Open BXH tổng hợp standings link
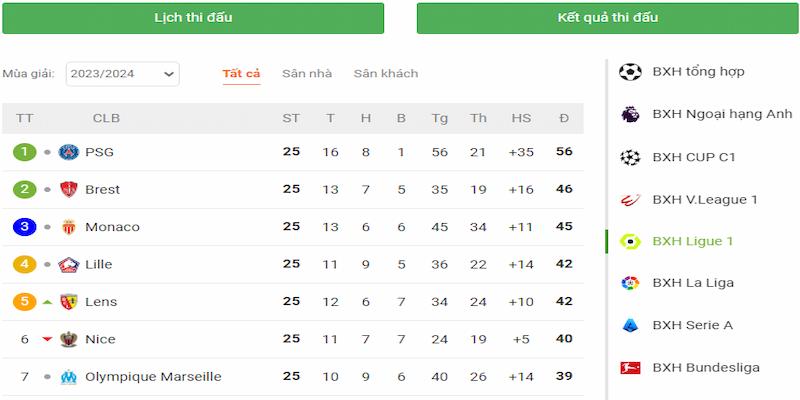The height and width of the screenshot is (400, 800). 698,72
